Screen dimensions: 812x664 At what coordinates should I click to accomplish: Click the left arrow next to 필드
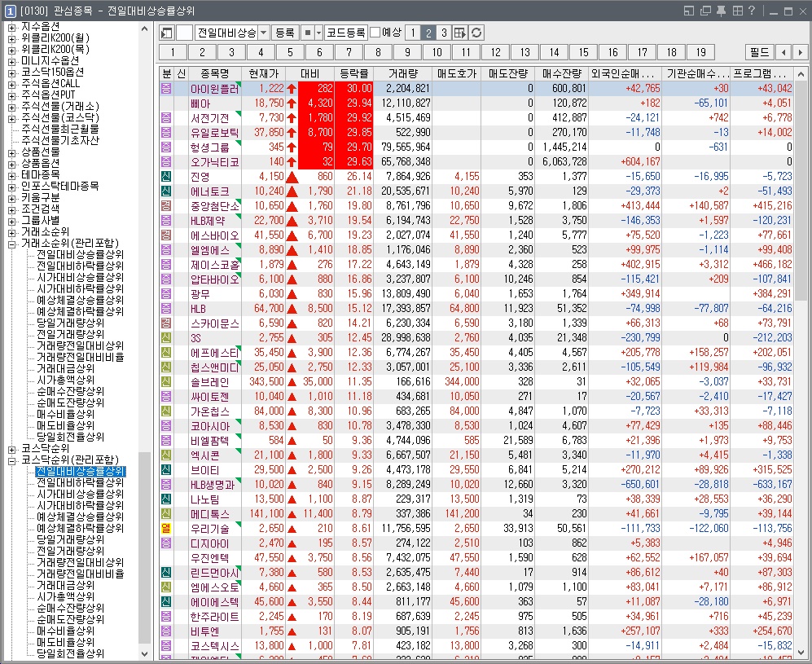(784, 52)
